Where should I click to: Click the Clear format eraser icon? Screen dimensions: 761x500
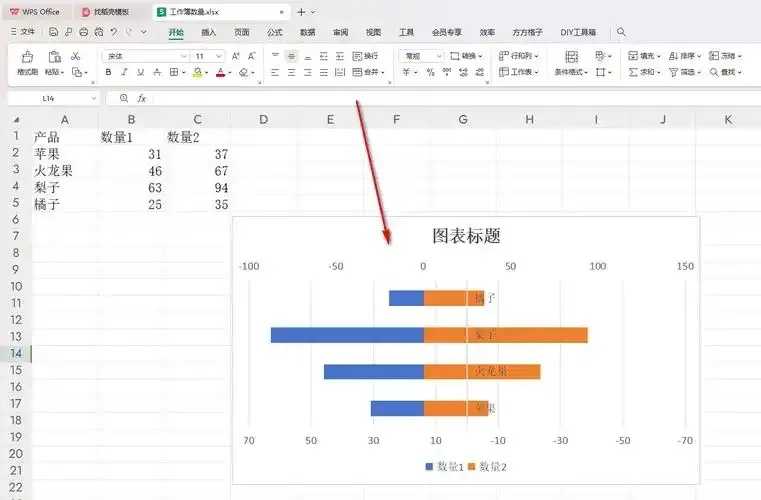coord(244,72)
